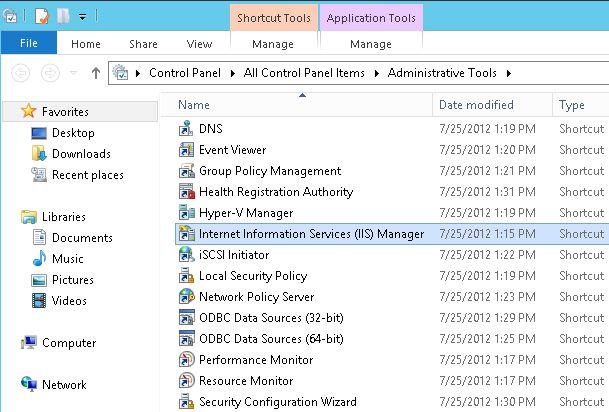Click the Security Configuration Wizard icon
The width and height of the screenshot is (609, 412).
(x=186, y=401)
